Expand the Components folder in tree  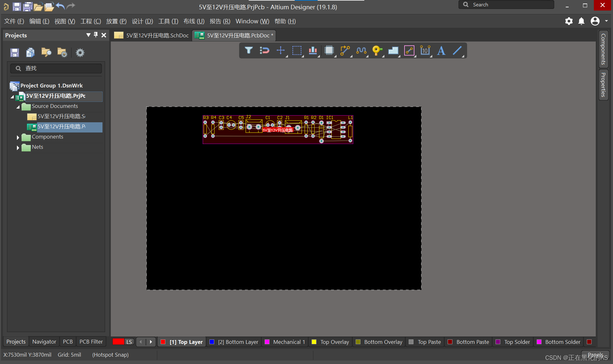[x=18, y=137]
